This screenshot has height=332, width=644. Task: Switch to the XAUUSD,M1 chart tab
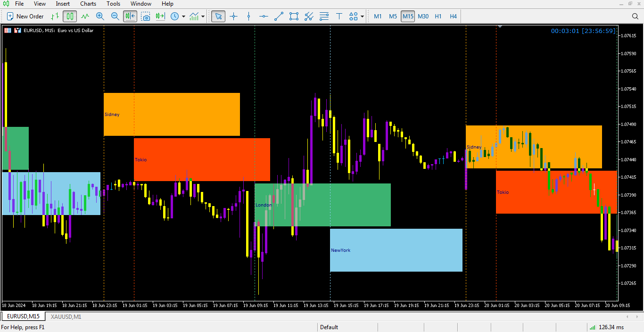[x=66, y=316]
